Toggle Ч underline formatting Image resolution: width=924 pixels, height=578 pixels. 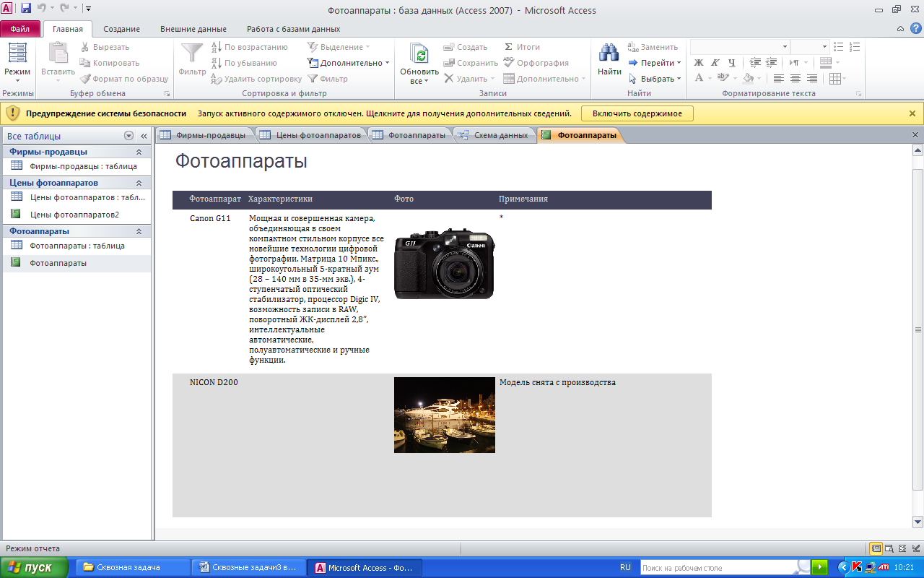click(x=732, y=63)
